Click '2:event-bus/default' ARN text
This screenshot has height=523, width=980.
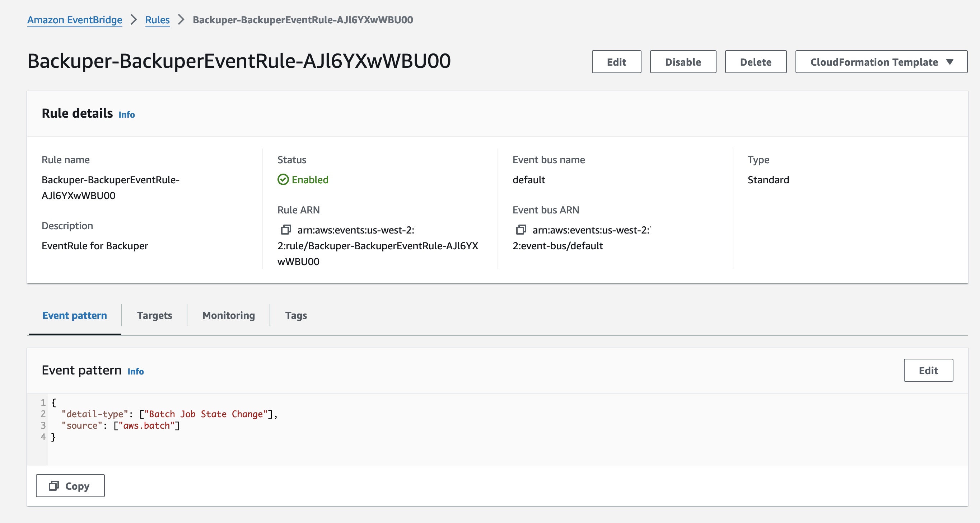[x=558, y=246]
